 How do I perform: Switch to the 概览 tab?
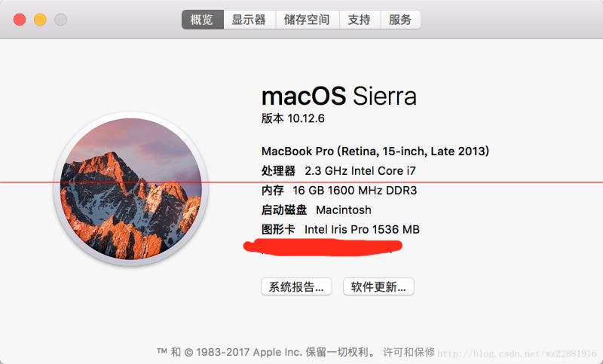coord(202,20)
